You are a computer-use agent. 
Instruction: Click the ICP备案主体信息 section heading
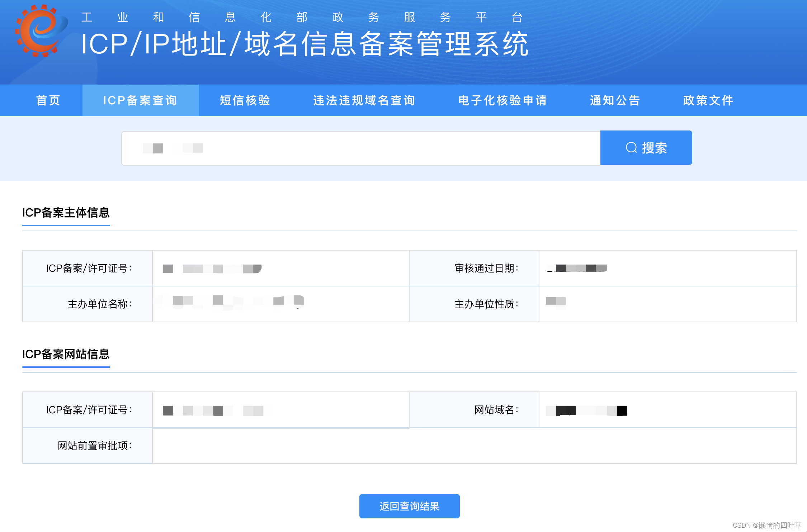pos(66,213)
